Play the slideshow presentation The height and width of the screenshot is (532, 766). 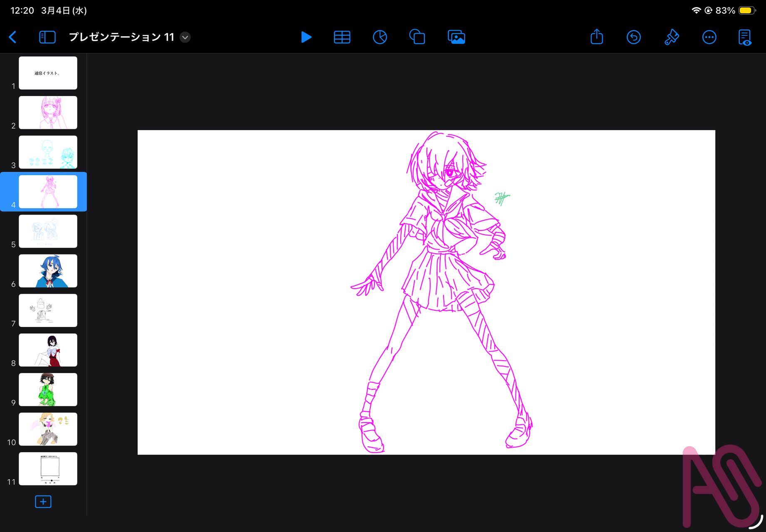306,37
